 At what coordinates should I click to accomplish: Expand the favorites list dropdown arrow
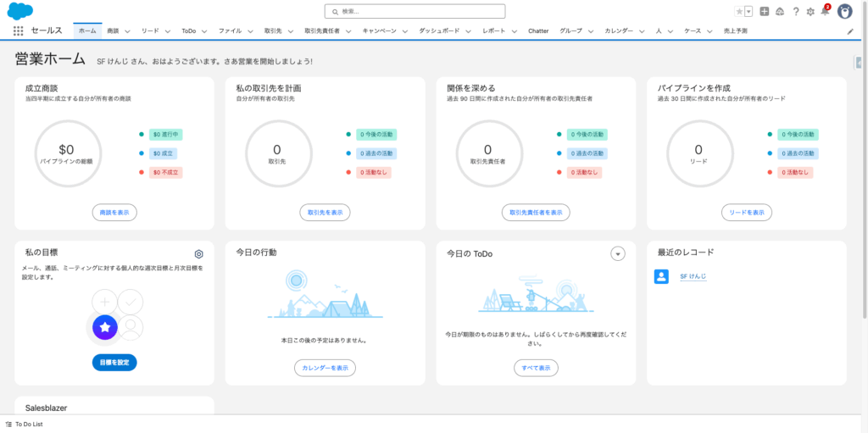click(748, 11)
